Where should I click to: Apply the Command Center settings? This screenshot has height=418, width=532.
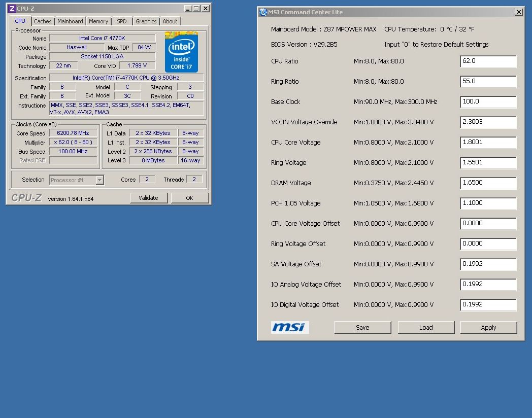(488, 327)
